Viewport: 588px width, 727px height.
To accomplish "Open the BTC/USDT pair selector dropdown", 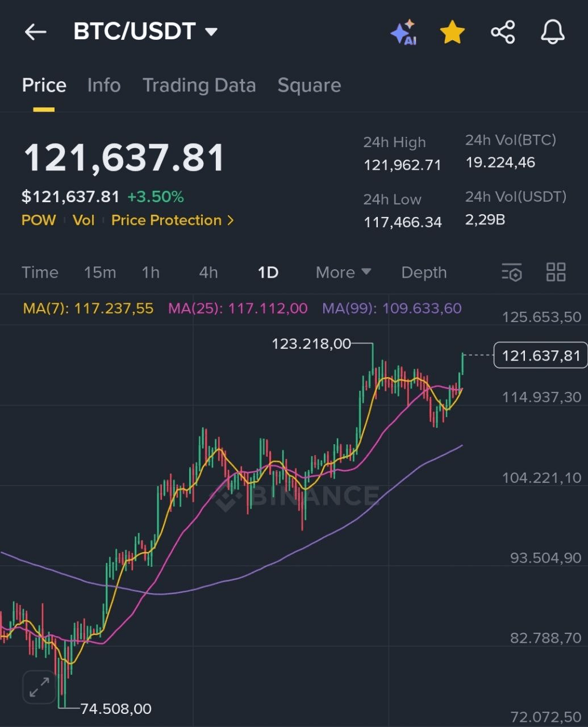I will 146,31.
